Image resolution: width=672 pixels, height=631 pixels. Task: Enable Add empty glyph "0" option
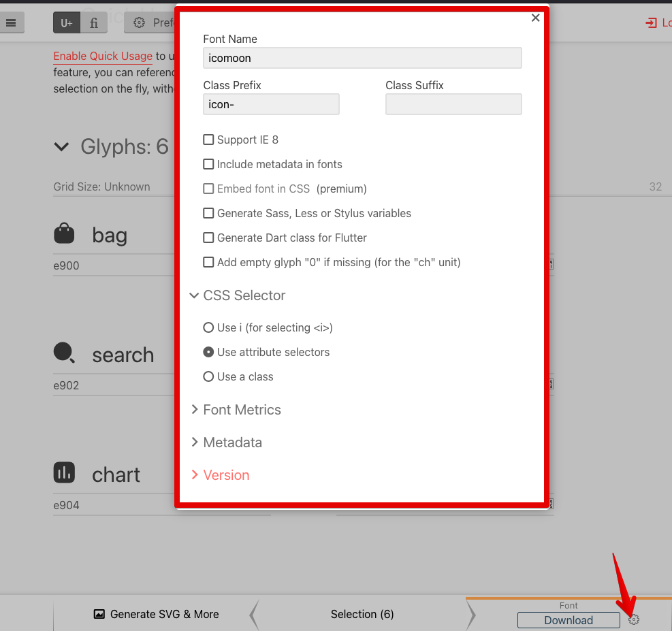point(208,262)
